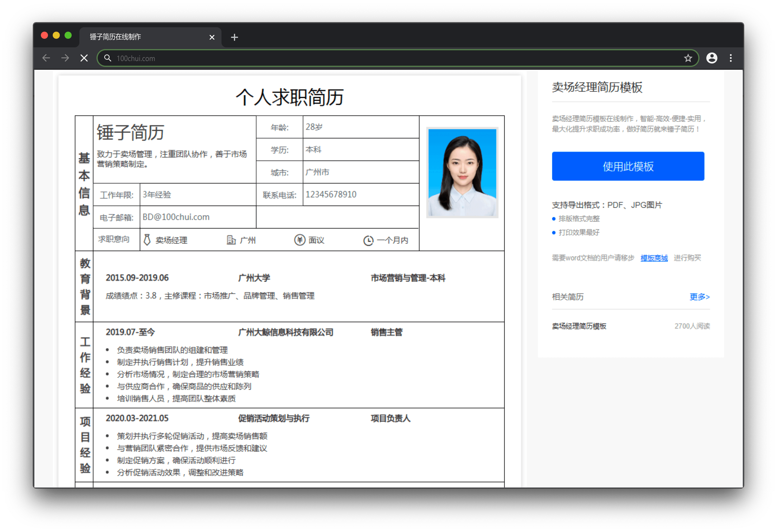
Task: Click the 3年经验 work years value
Action: pyautogui.click(x=157, y=194)
